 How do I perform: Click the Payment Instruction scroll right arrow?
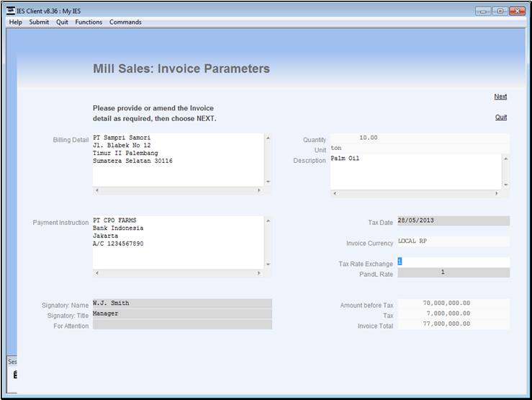point(259,273)
